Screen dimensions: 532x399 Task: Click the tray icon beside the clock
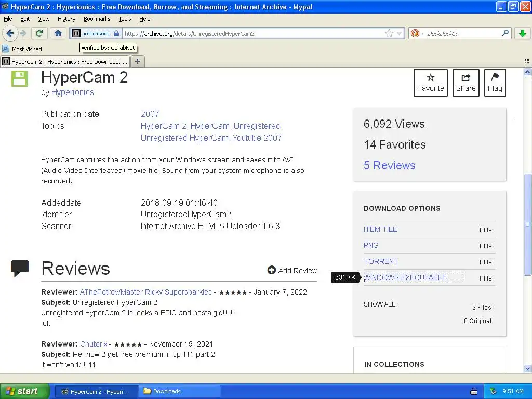pos(494,391)
